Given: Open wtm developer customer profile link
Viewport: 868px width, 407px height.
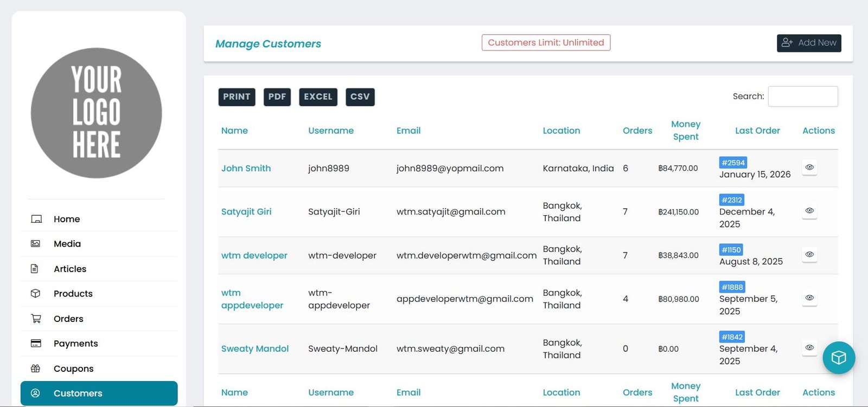Looking at the screenshot, I should pos(254,255).
